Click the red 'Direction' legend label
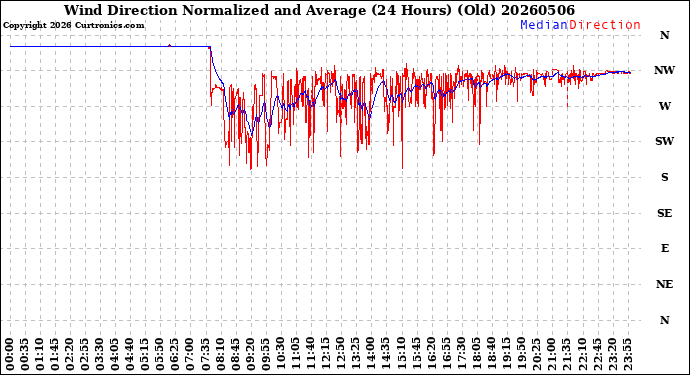 pyautogui.click(x=605, y=25)
